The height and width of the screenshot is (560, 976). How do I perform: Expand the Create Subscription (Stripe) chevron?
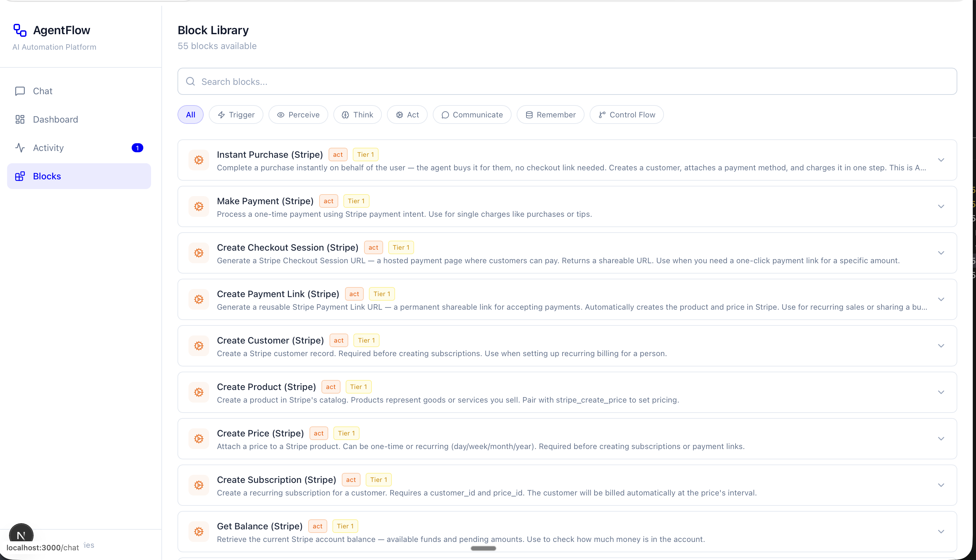pos(941,485)
